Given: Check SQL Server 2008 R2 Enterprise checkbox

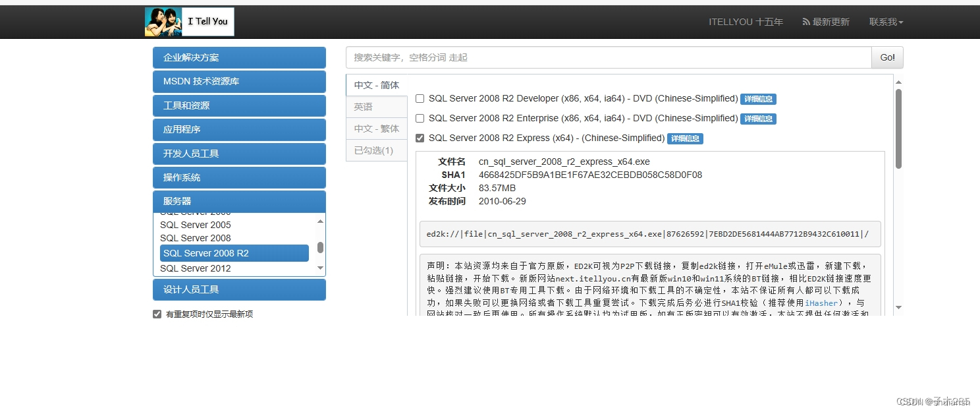Looking at the screenshot, I should 420,119.
